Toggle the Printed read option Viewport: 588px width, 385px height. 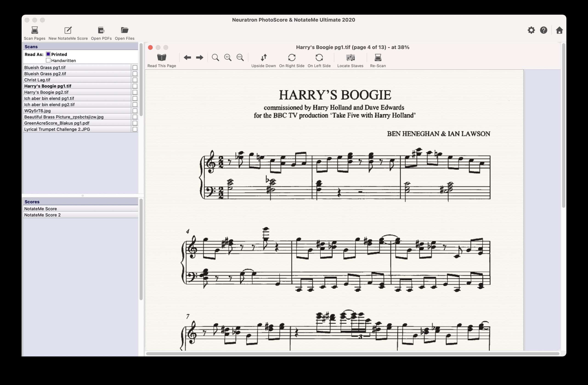(x=48, y=54)
